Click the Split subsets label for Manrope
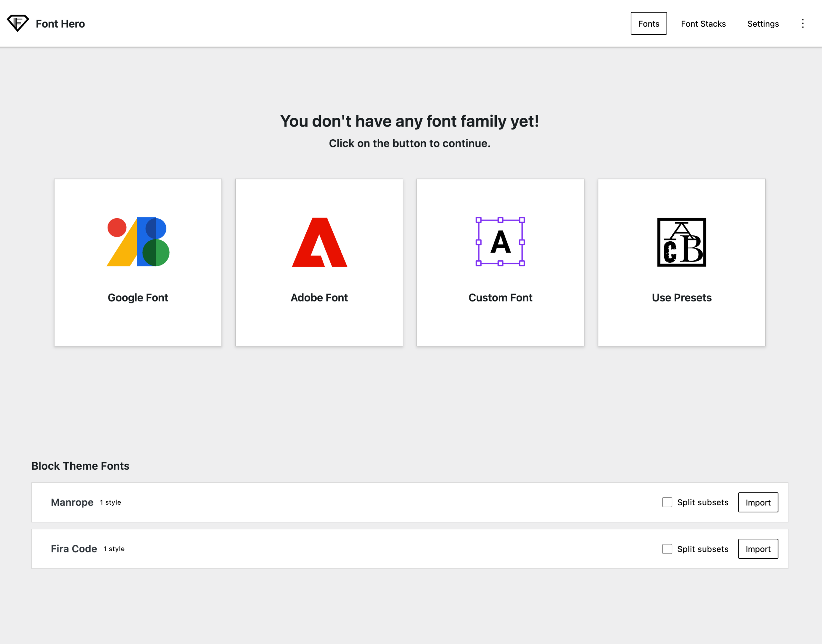Image resolution: width=822 pixels, height=644 pixels. tap(703, 502)
